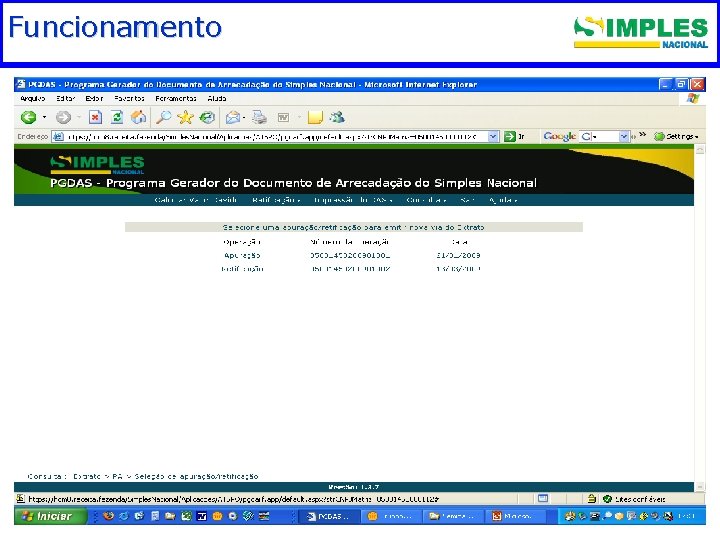The width and height of the screenshot is (720, 540).
Task: Expand the Google toolbar overflow chevron
Action: [x=643, y=135]
